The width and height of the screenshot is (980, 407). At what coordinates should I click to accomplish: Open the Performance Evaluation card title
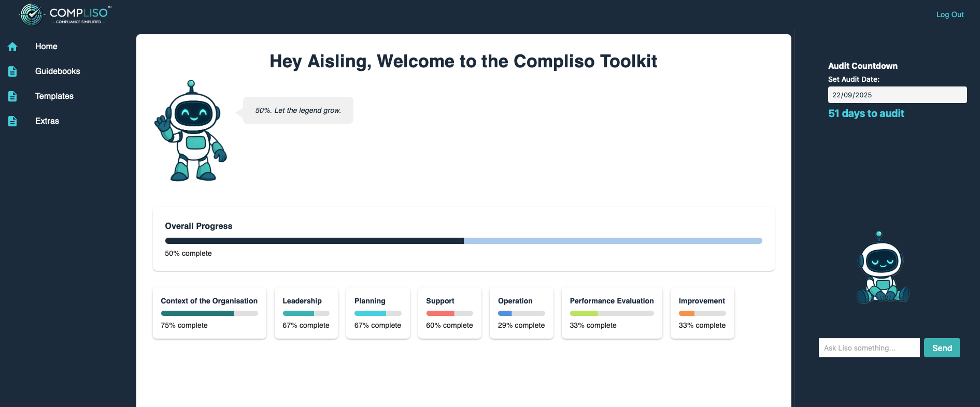(612, 301)
